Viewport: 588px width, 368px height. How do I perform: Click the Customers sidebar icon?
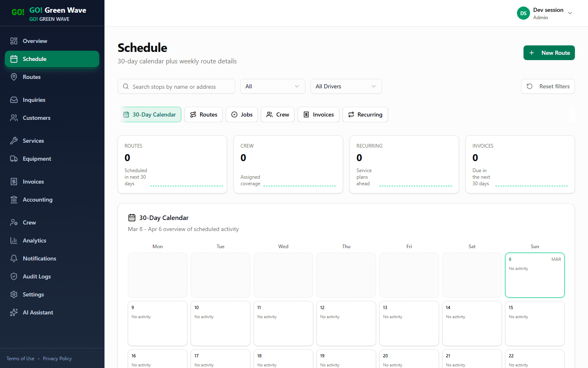14,118
